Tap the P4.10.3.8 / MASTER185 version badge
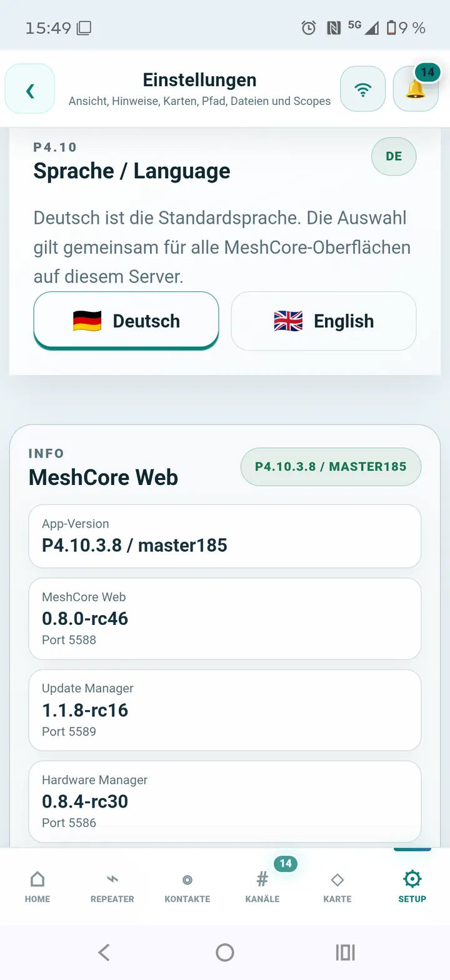The width and height of the screenshot is (450, 980). (x=331, y=467)
